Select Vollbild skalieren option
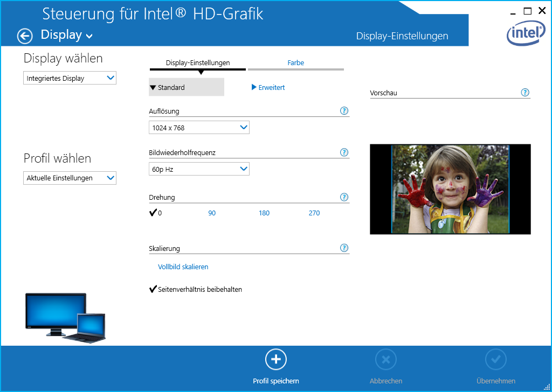 pos(183,267)
